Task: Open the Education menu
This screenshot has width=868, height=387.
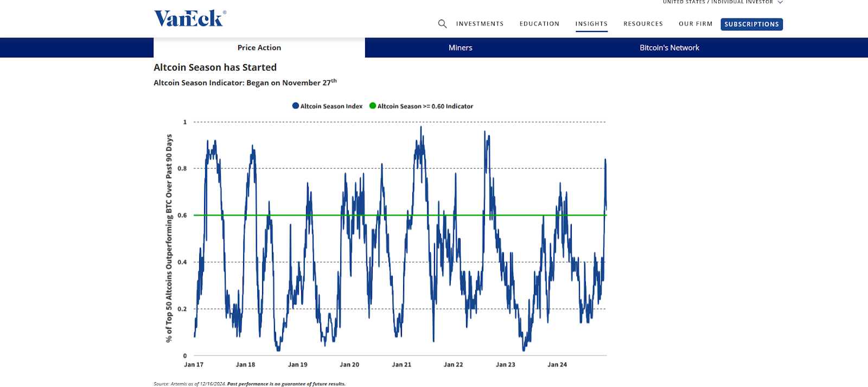Action: tap(539, 24)
